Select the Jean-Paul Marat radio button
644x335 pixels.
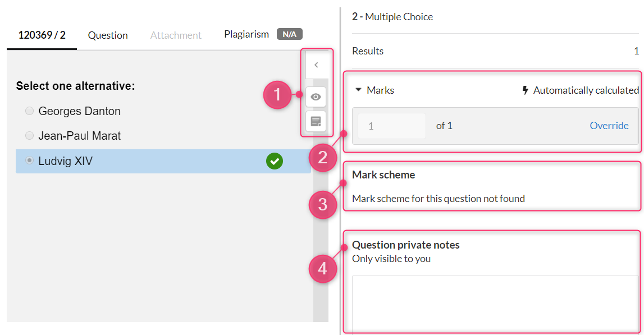29,135
